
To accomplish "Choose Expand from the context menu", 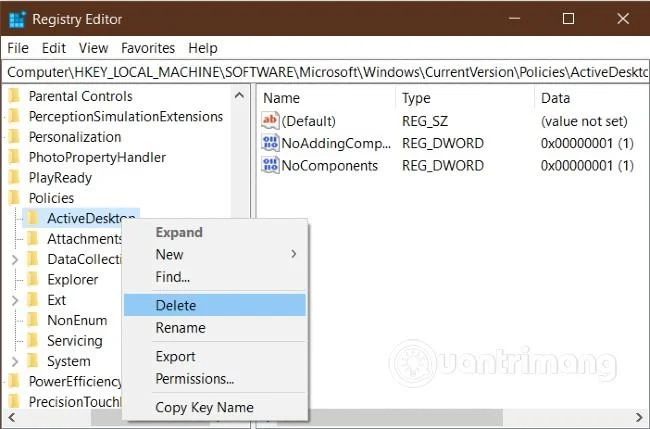I will 215,232.
